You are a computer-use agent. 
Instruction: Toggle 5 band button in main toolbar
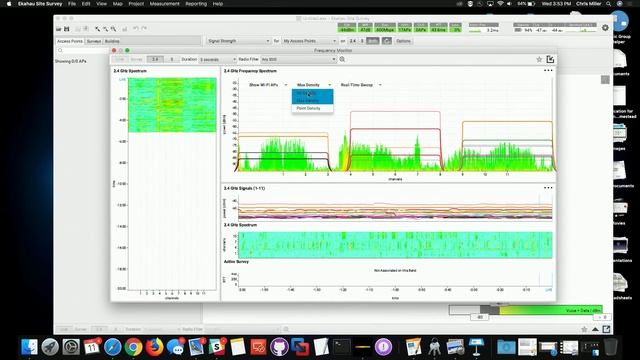[362, 41]
